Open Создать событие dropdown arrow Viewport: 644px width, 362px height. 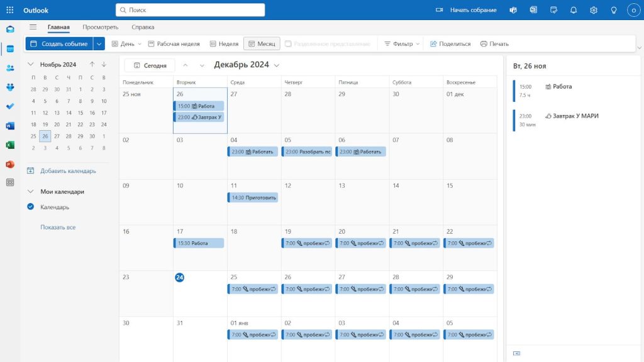pos(99,44)
